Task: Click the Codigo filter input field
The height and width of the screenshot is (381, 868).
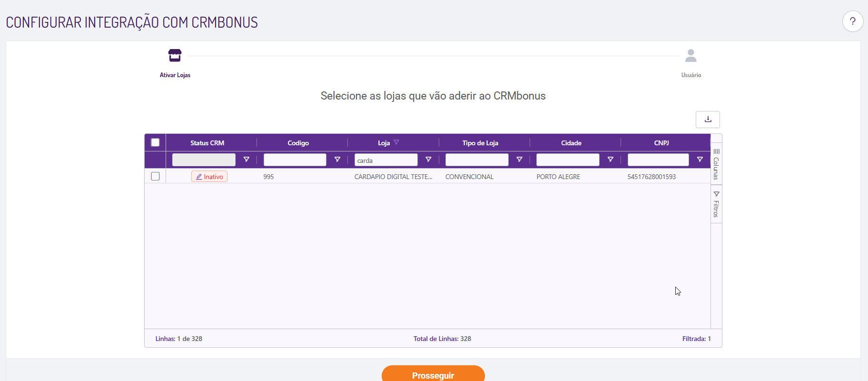Action: click(295, 160)
